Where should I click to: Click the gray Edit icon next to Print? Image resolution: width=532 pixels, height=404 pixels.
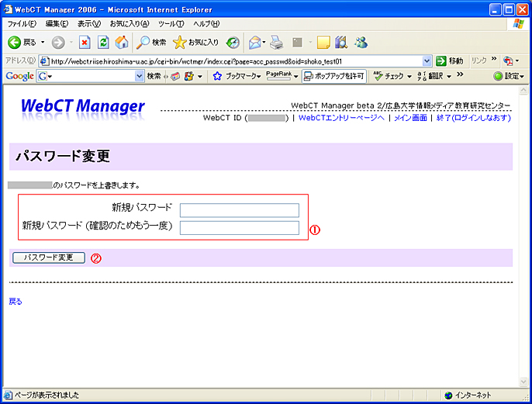pos(297,43)
